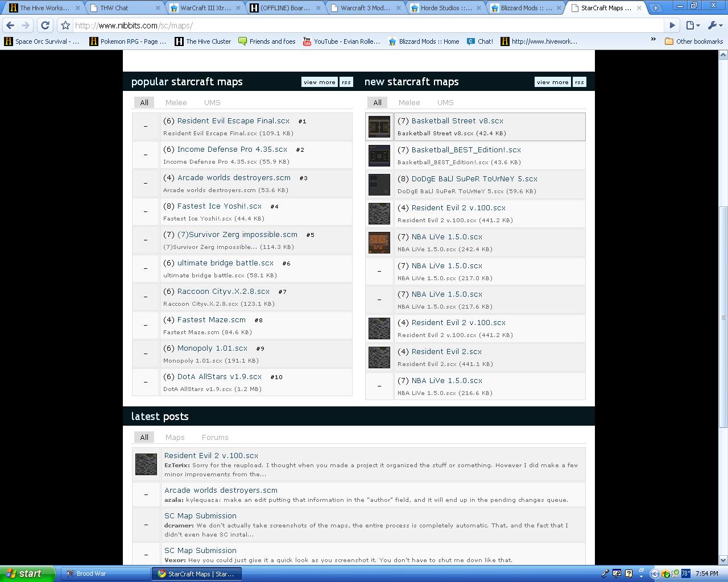Image resolution: width=728 pixels, height=582 pixels.
Task: Open rss feed for new maps
Action: point(580,82)
